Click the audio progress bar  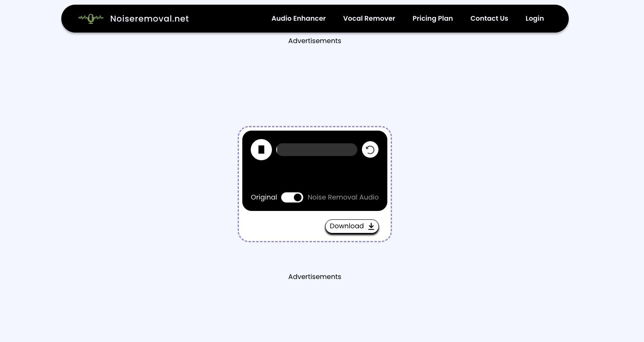click(x=317, y=150)
